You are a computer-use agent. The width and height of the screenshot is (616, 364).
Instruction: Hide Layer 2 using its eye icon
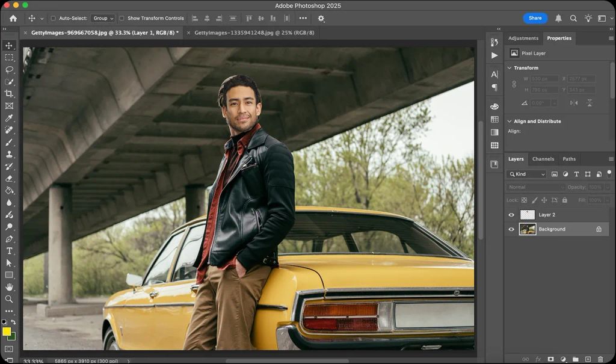click(x=511, y=215)
